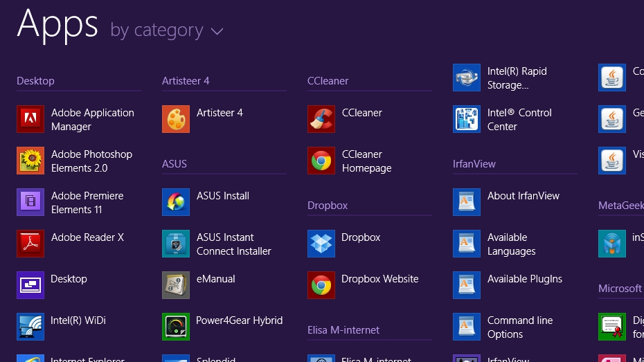Open the Available PlugIns document icon
This screenshot has width=644, height=362.
coord(467,285)
